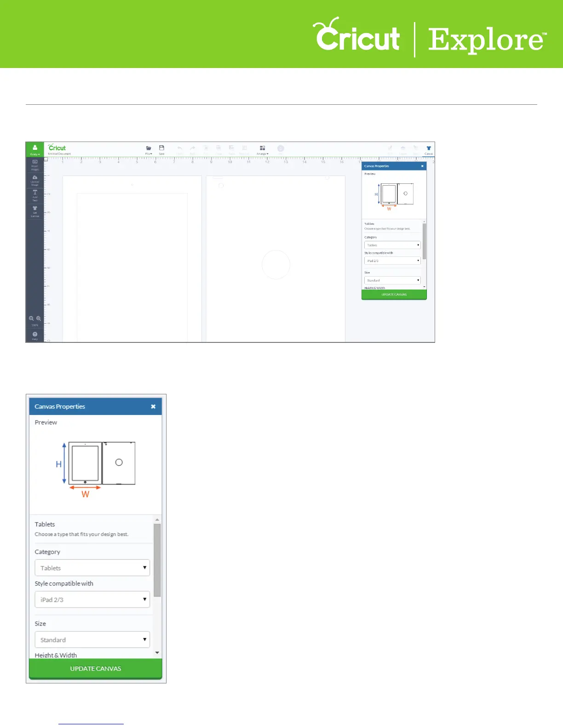Click the "Height & Width" label in the enlarged panel
Screen dimensions: 563x728
[x=56, y=655]
